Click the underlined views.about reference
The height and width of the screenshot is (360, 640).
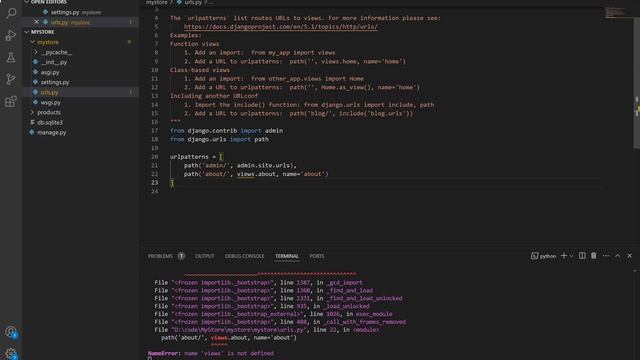pyautogui.click(x=256, y=174)
